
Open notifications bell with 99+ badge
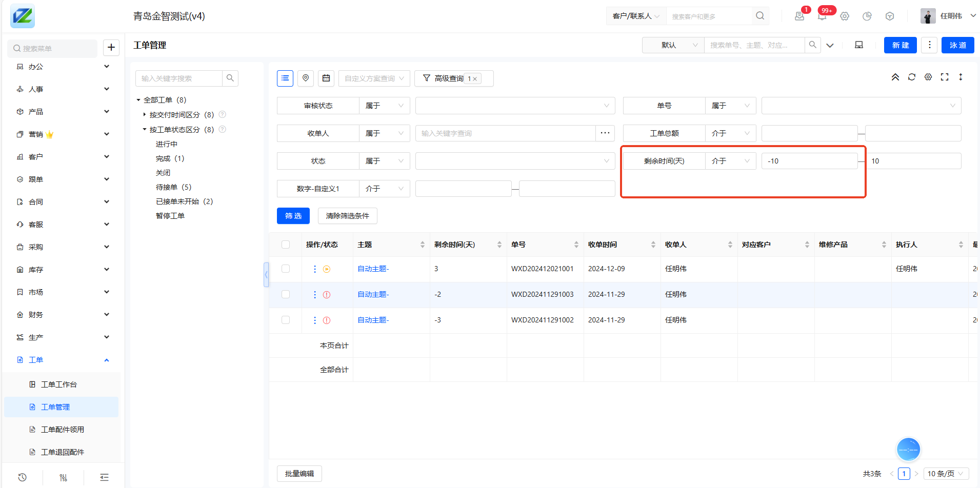point(822,16)
